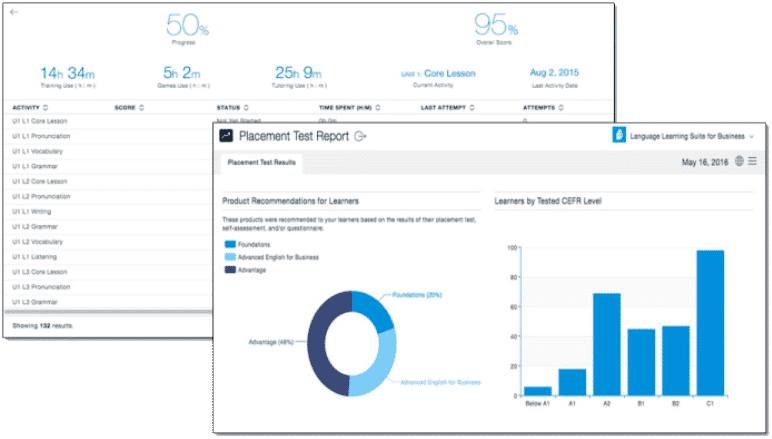This screenshot has width=772, height=439.
Task: Open the globe language icon
Action: 738,161
